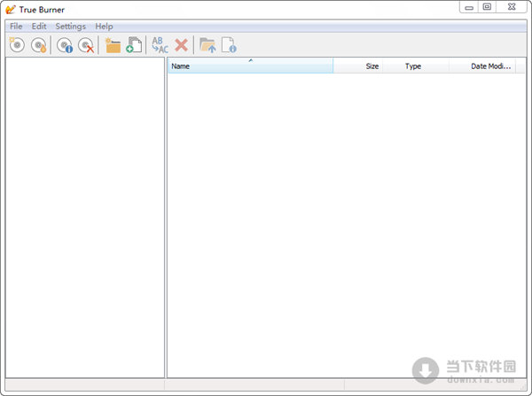Sort list by Type column header
532x396 pixels.
point(416,66)
